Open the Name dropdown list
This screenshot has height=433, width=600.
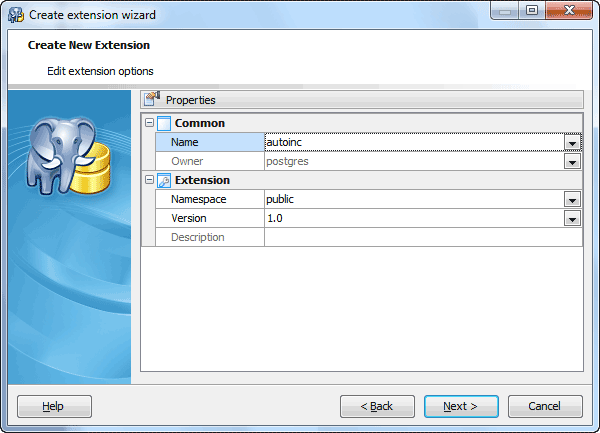point(572,143)
